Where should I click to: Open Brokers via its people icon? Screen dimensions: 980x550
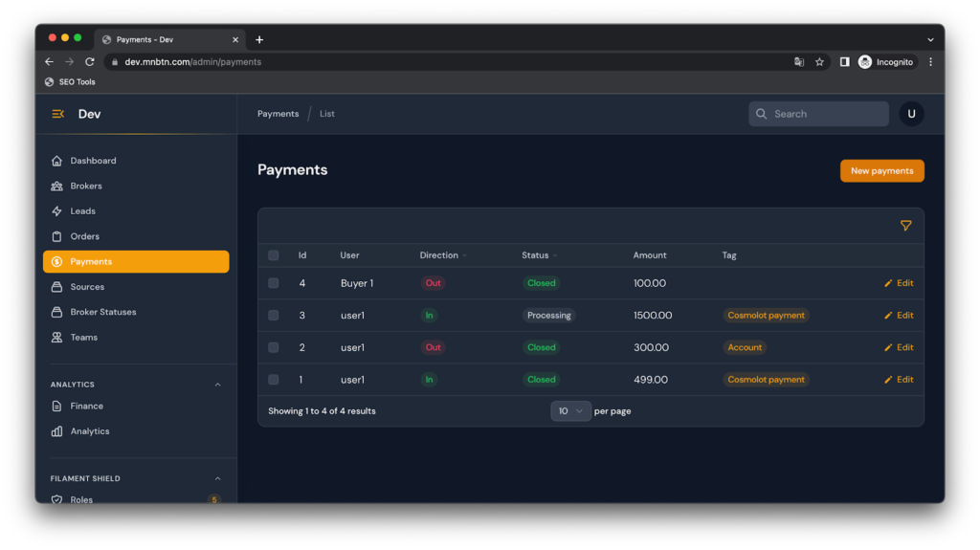click(57, 186)
